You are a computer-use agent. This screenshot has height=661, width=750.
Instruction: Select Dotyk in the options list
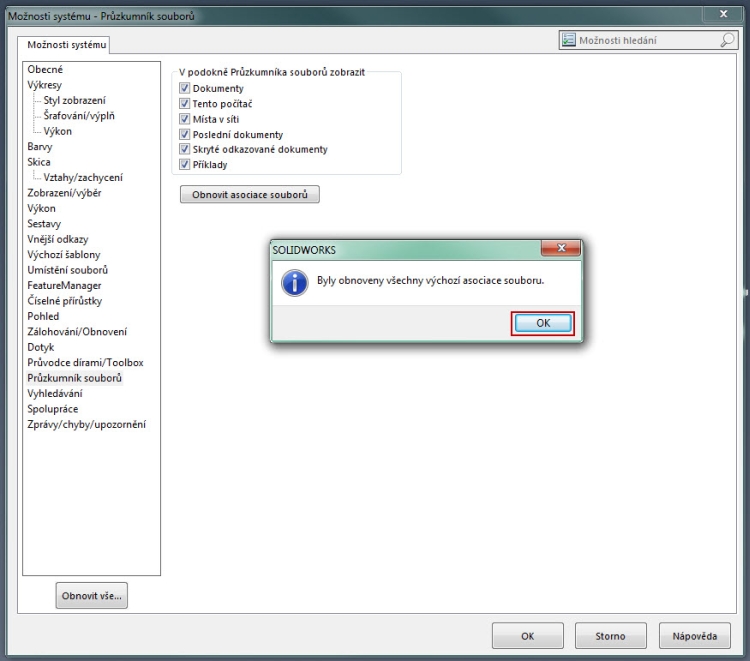(41, 347)
